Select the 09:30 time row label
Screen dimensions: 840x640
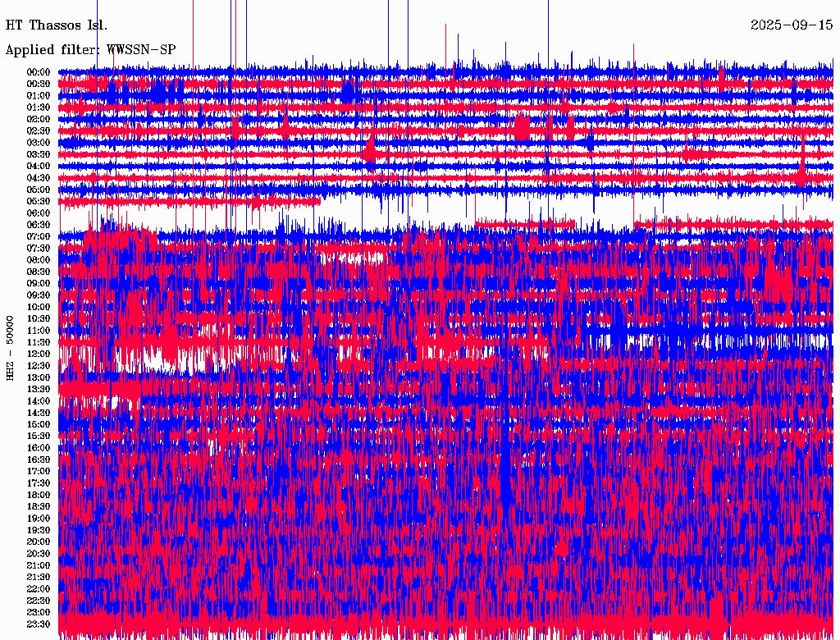click(x=39, y=295)
